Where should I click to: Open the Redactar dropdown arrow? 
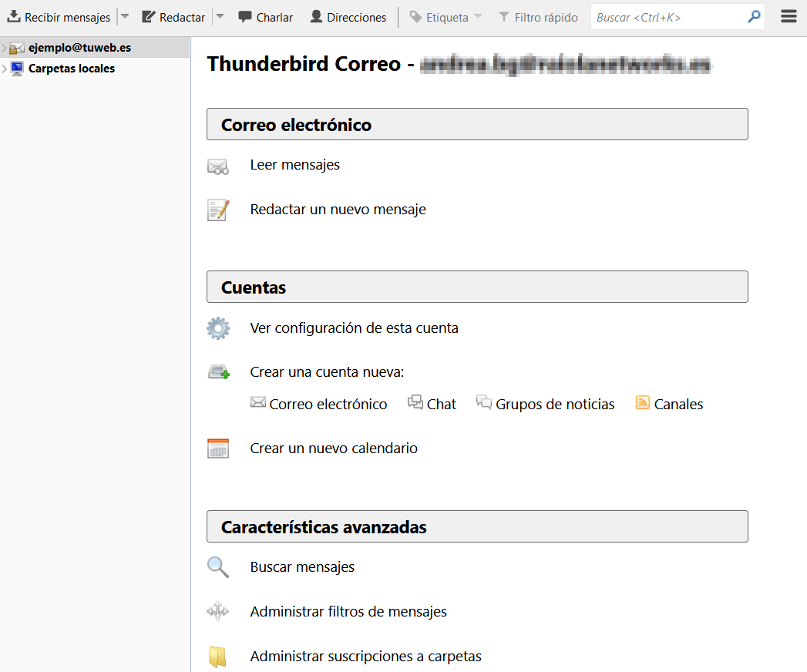pyautogui.click(x=220, y=16)
